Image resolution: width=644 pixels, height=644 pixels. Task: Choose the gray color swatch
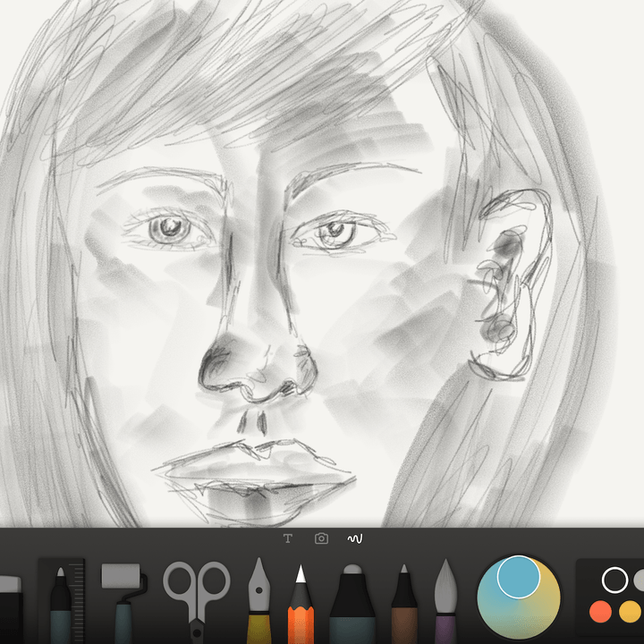click(639, 580)
